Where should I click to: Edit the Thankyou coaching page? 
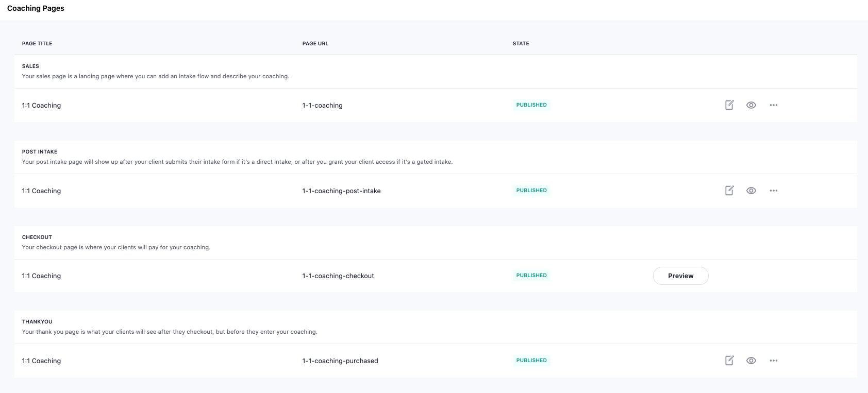(729, 361)
